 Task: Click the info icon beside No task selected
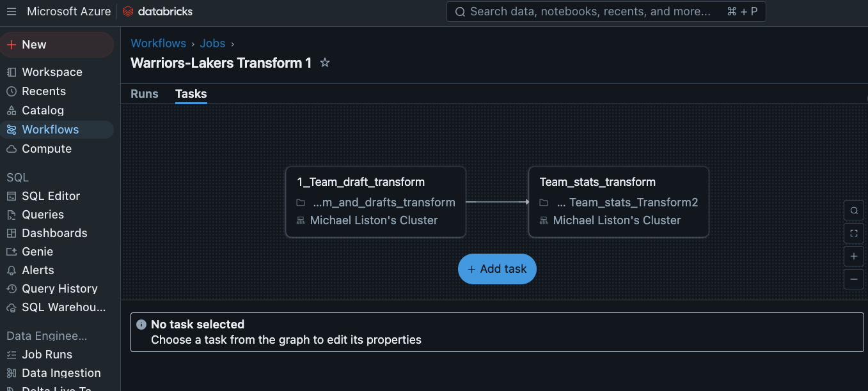tap(141, 325)
